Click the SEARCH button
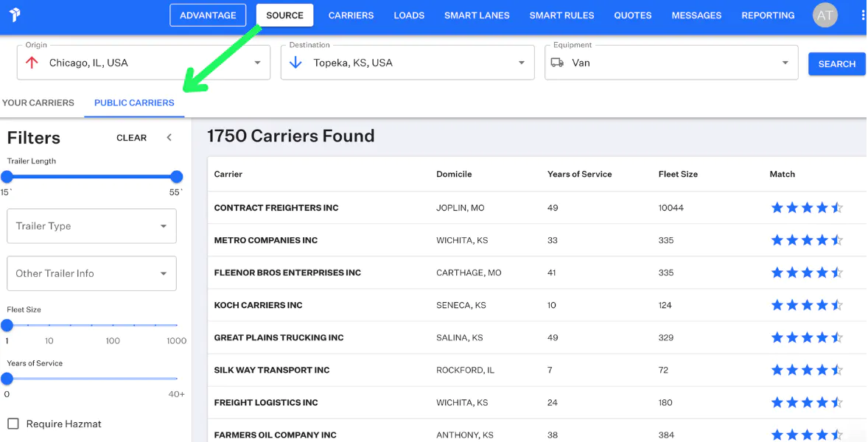The width and height of the screenshot is (868, 442). (x=837, y=64)
